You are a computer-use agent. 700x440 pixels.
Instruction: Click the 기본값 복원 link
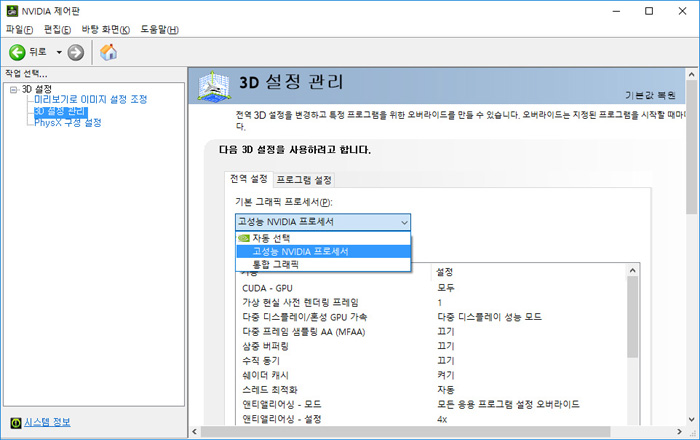click(650, 95)
